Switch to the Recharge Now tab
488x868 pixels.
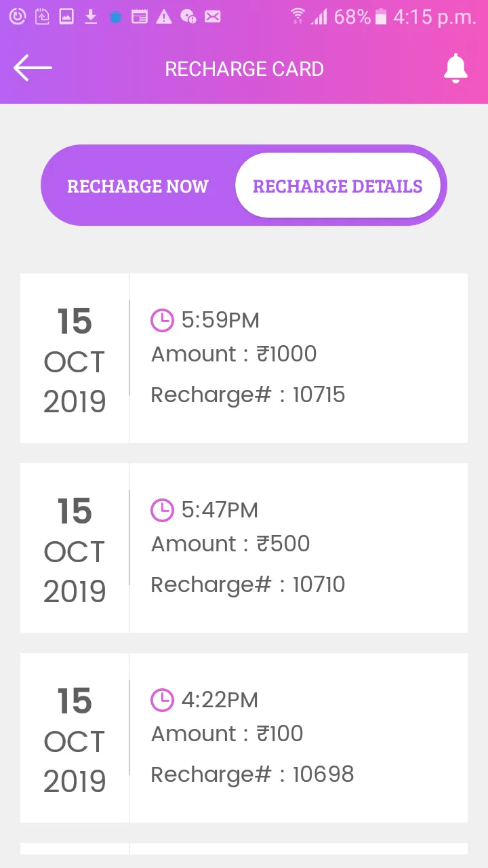[138, 186]
